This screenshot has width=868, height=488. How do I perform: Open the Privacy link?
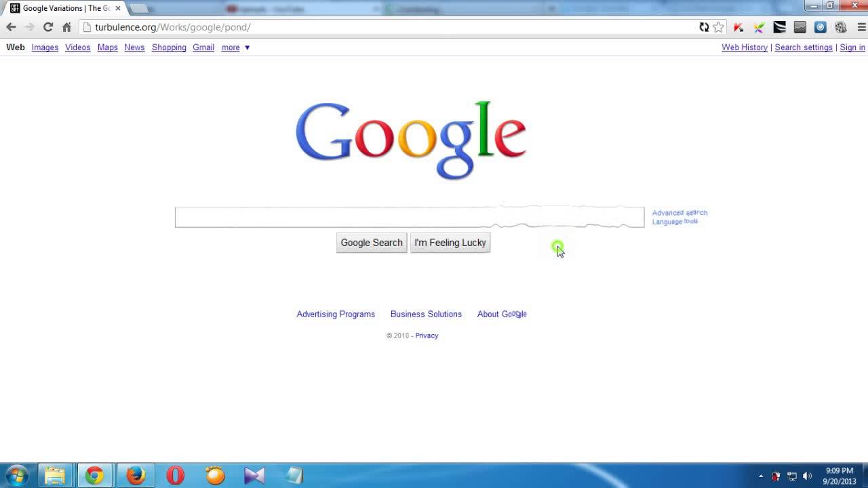[x=427, y=335]
